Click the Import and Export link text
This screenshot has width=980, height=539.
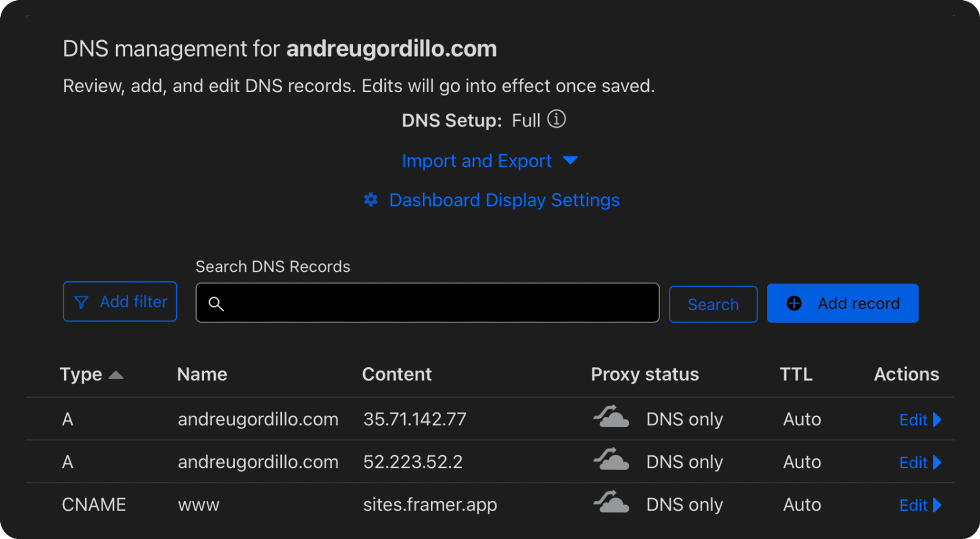[x=476, y=161]
